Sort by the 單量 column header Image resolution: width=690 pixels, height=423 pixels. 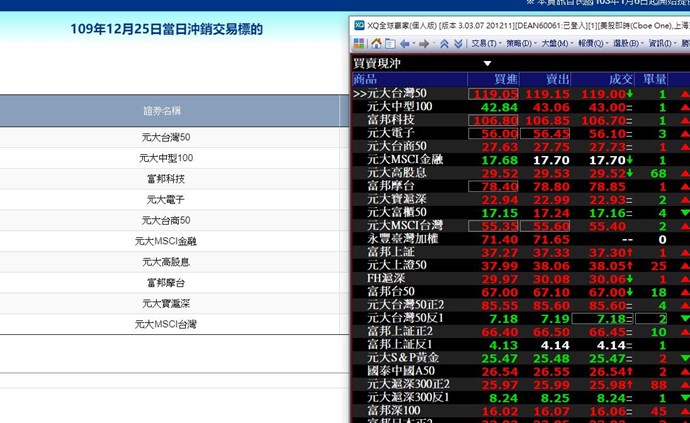652,79
